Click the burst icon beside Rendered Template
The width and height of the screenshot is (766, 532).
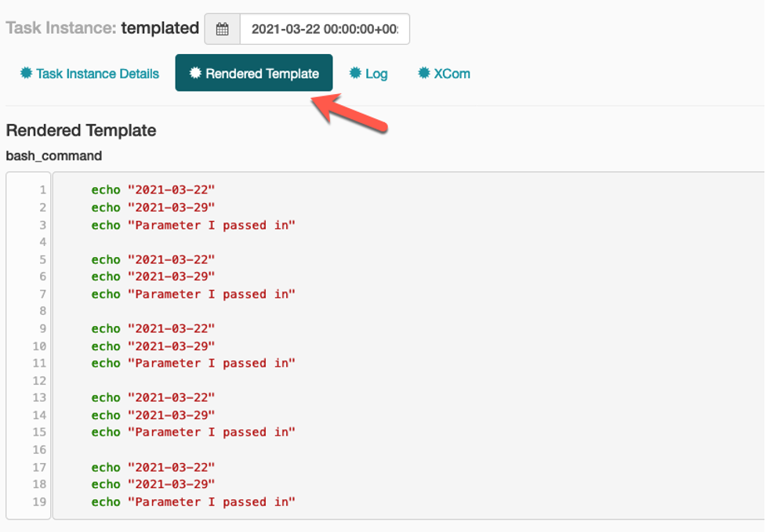(194, 73)
